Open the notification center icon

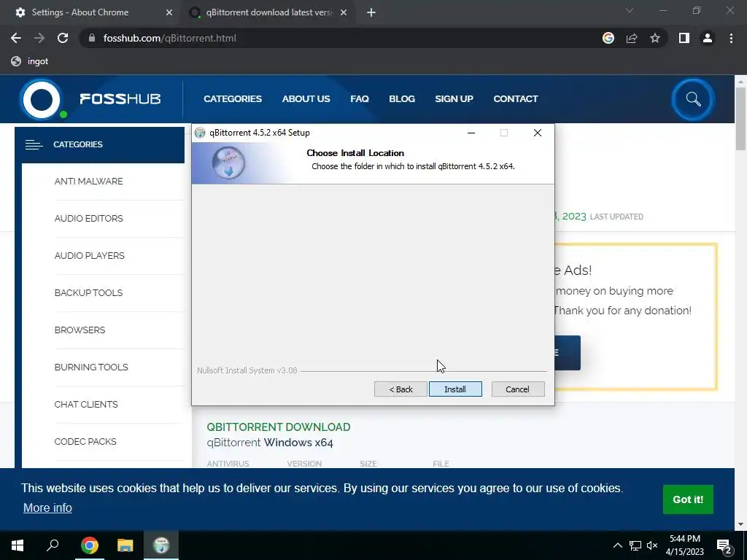pos(724,545)
